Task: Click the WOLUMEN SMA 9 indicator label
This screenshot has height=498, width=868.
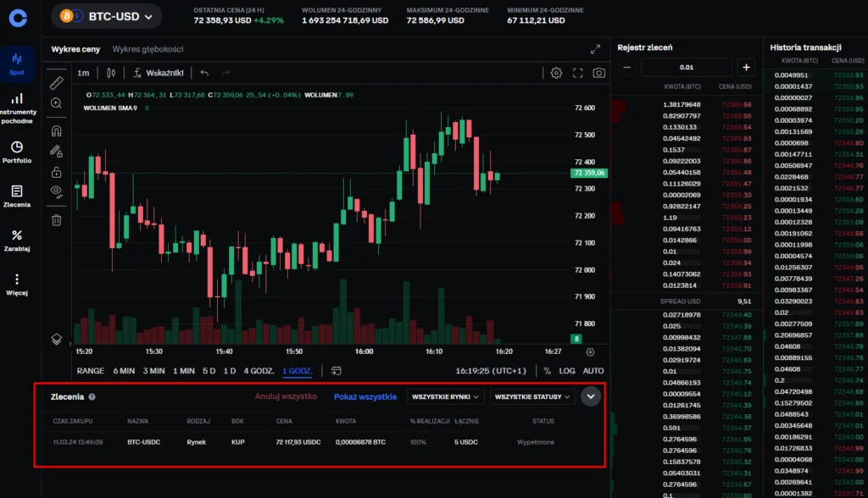Action: point(110,108)
